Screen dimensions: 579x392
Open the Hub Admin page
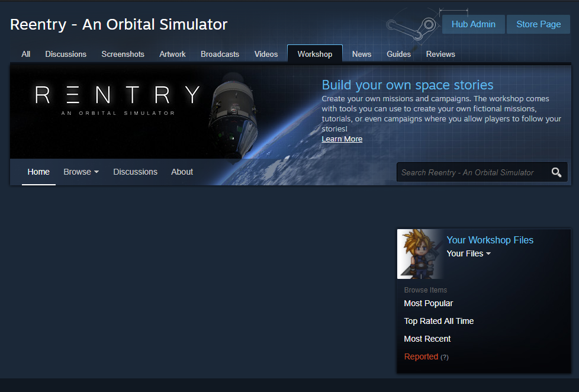[x=474, y=24]
